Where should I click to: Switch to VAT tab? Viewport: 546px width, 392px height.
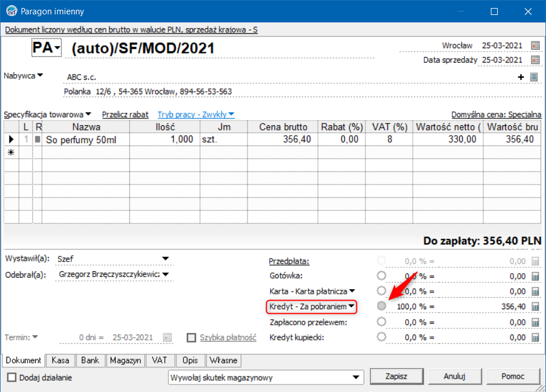[x=159, y=360]
